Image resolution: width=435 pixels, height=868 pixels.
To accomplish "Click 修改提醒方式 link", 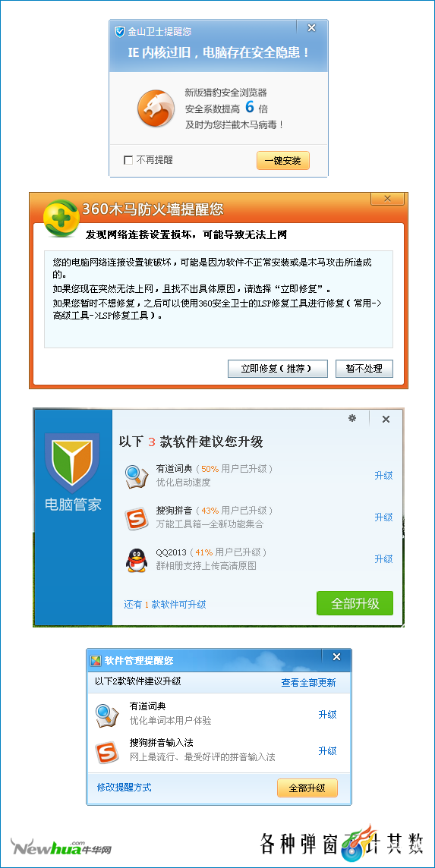I will (125, 787).
